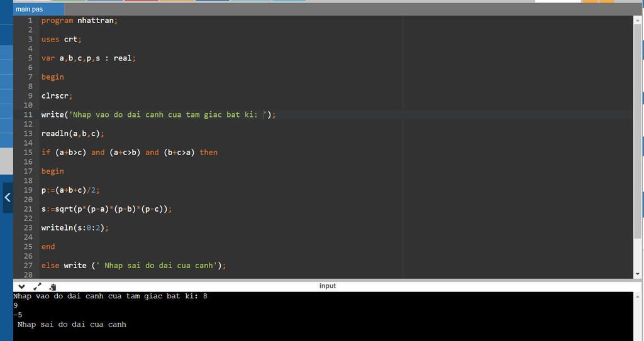Screen dimensions: 644x341
Task: Click the 'begin' keyword on line 17
Action: (x=53, y=171)
